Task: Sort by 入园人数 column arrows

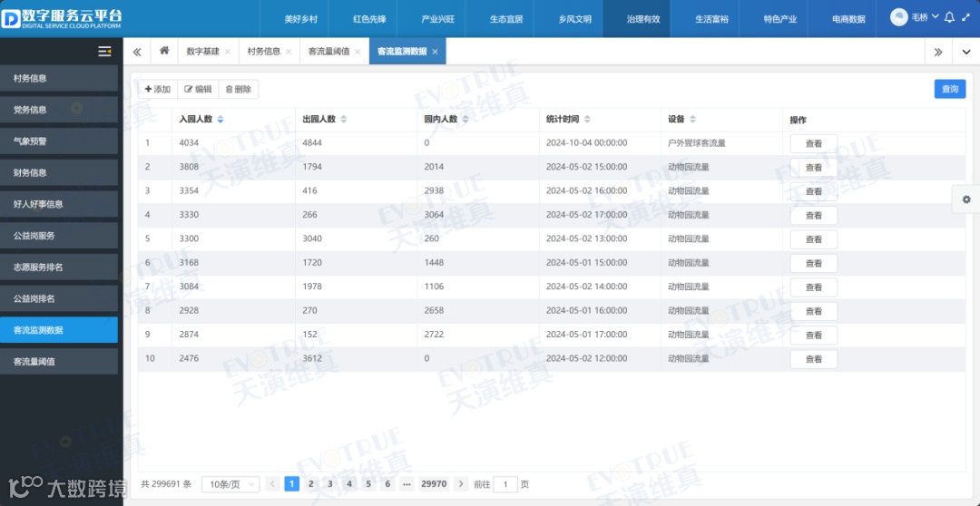Action: (220, 120)
